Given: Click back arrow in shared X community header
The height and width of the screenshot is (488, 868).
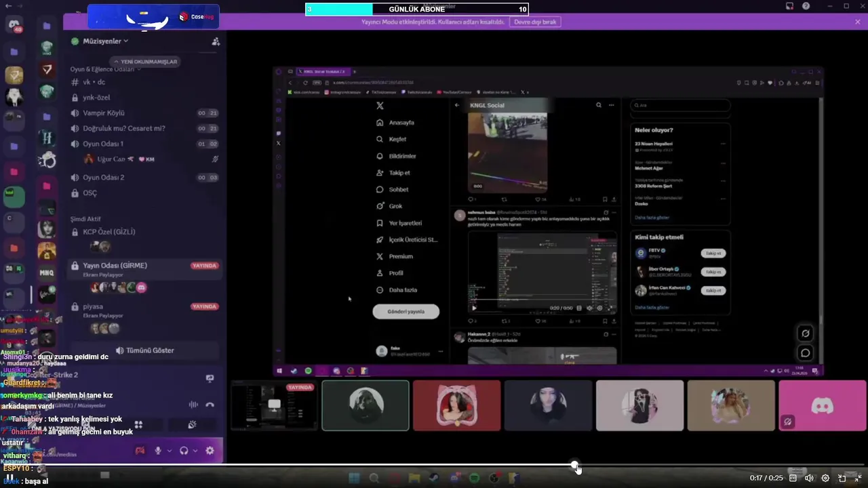Looking at the screenshot, I should point(457,105).
